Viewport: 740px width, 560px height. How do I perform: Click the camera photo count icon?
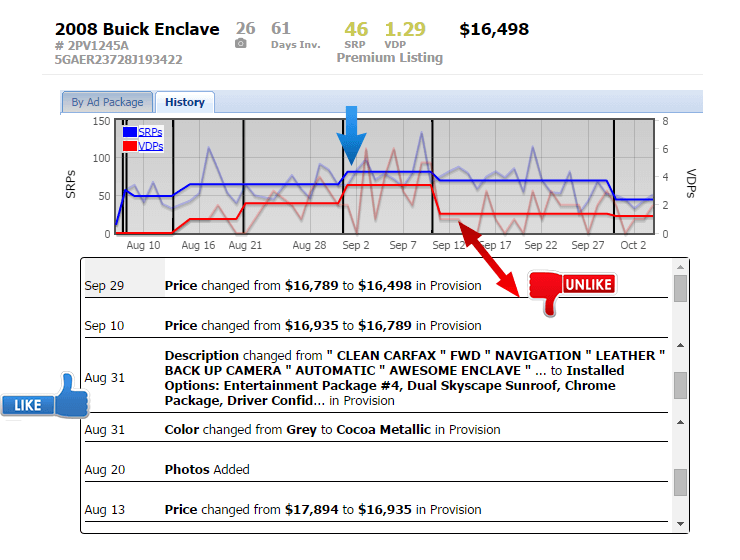click(241, 44)
